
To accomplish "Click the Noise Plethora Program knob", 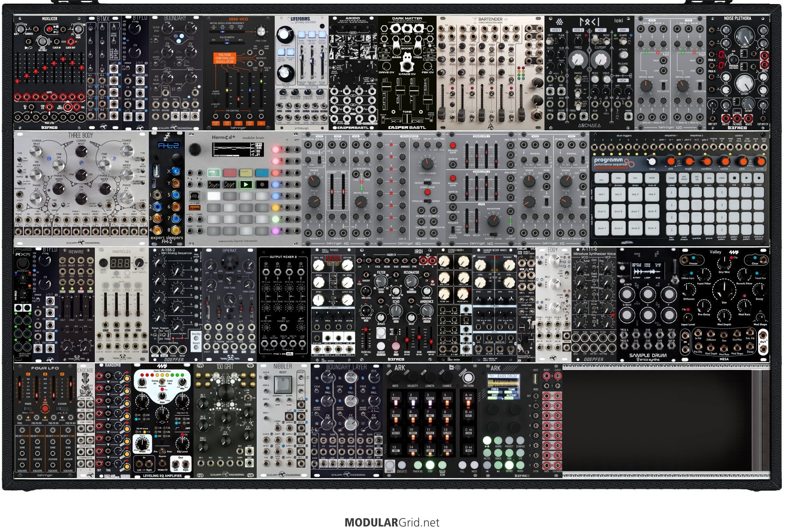I will pyautogui.click(x=733, y=60).
